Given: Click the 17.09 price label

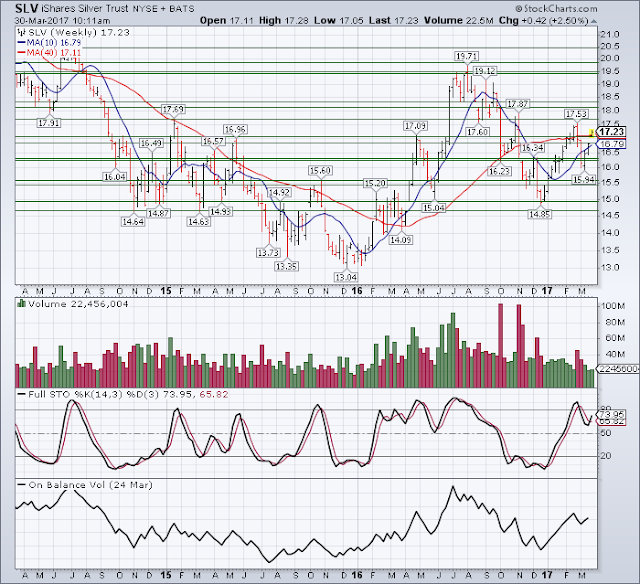Looking at the screenshot, I should tap(416, 126).
